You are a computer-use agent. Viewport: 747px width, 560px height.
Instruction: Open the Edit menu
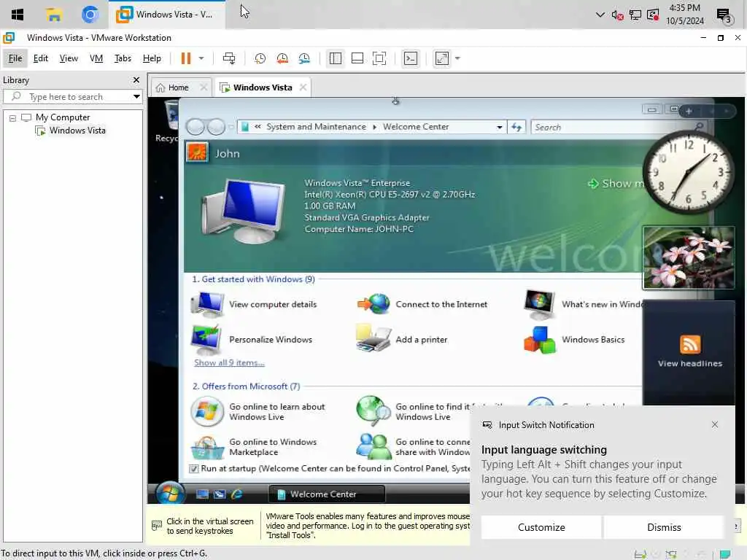tap(41, 58)
